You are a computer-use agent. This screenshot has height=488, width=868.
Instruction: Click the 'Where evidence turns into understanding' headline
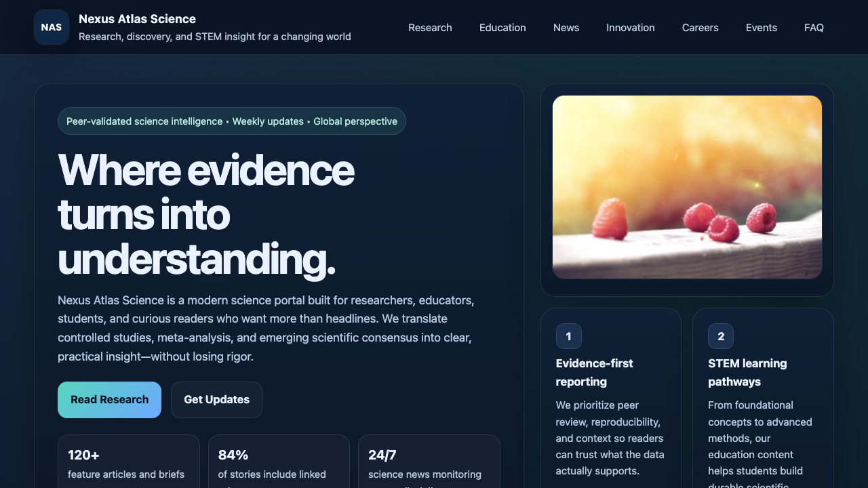point(206,214)
